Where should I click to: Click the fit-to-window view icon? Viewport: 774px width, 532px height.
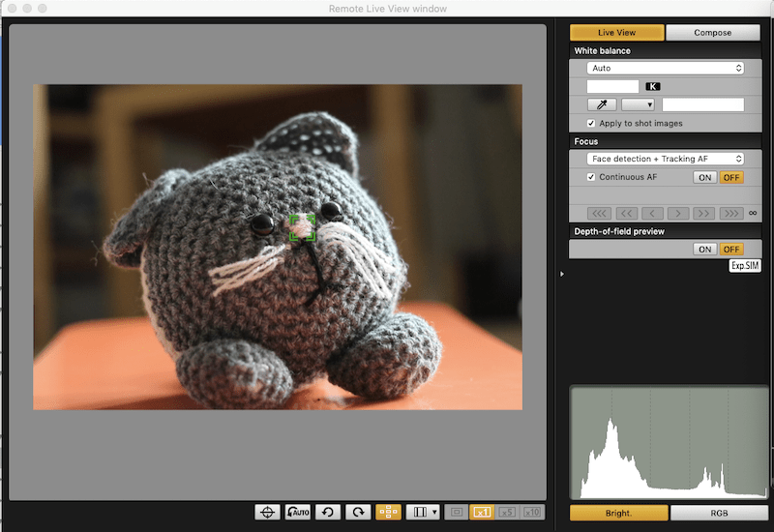tap(457, 513)
